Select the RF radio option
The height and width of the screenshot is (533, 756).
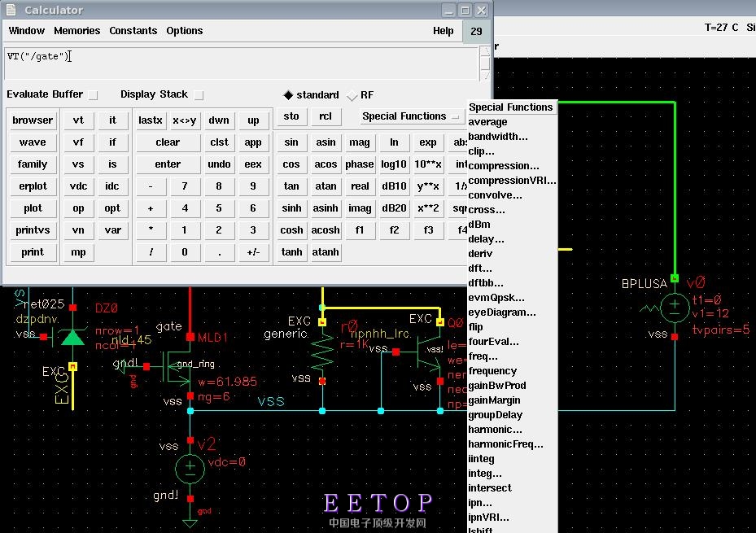coord(352,95)
